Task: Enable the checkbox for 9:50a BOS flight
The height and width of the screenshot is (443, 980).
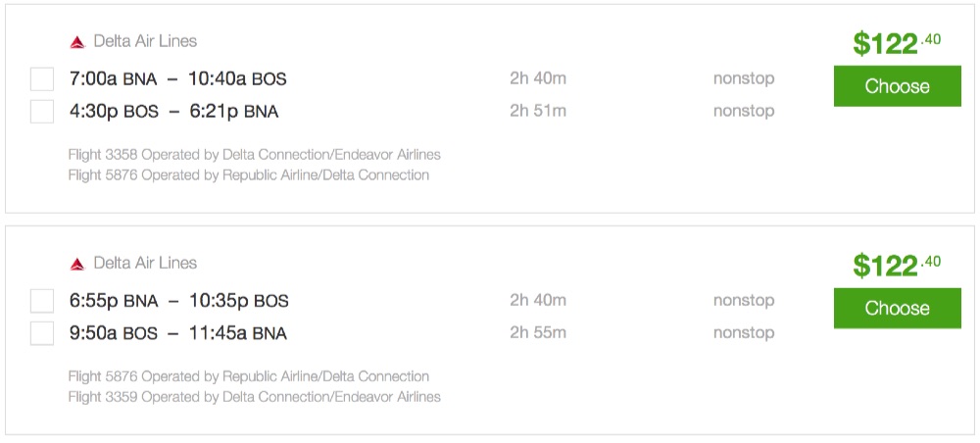Action: [42, 333]
